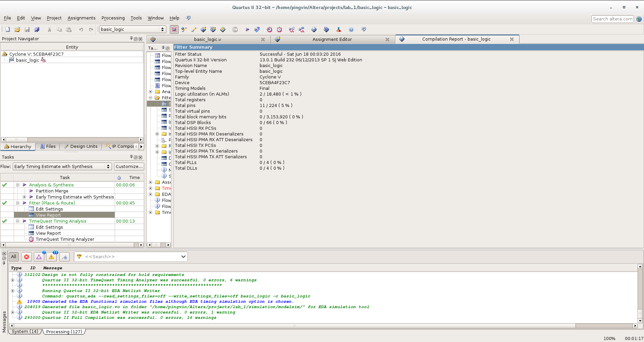Screen dimensions: 644x342
Task: Click the messages Search filter field
Action: [x=131, y=256]
